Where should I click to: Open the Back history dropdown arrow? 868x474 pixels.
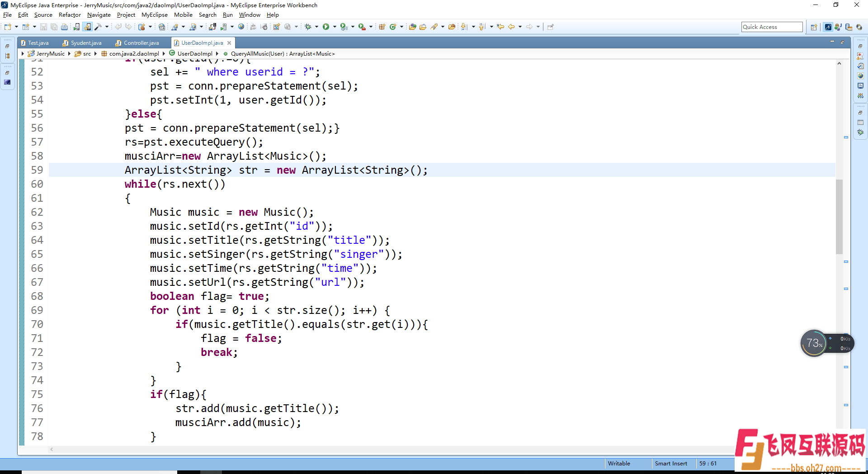tap(520, 27)
